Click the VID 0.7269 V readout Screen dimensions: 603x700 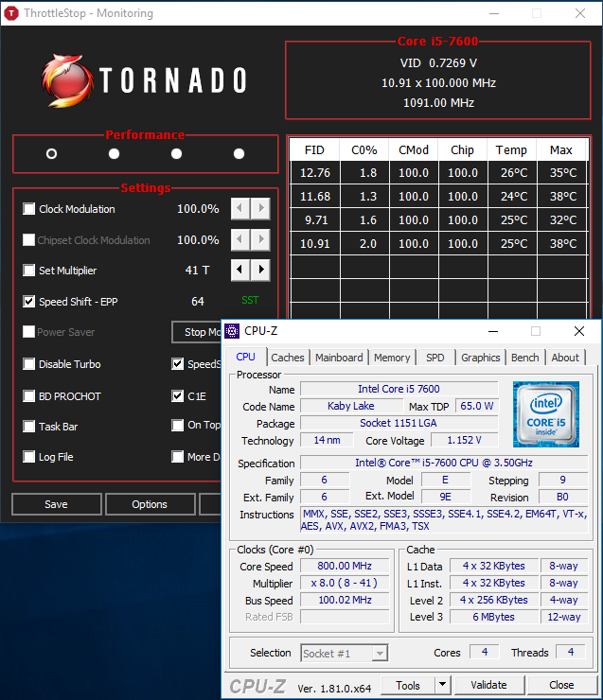point(438,63)
